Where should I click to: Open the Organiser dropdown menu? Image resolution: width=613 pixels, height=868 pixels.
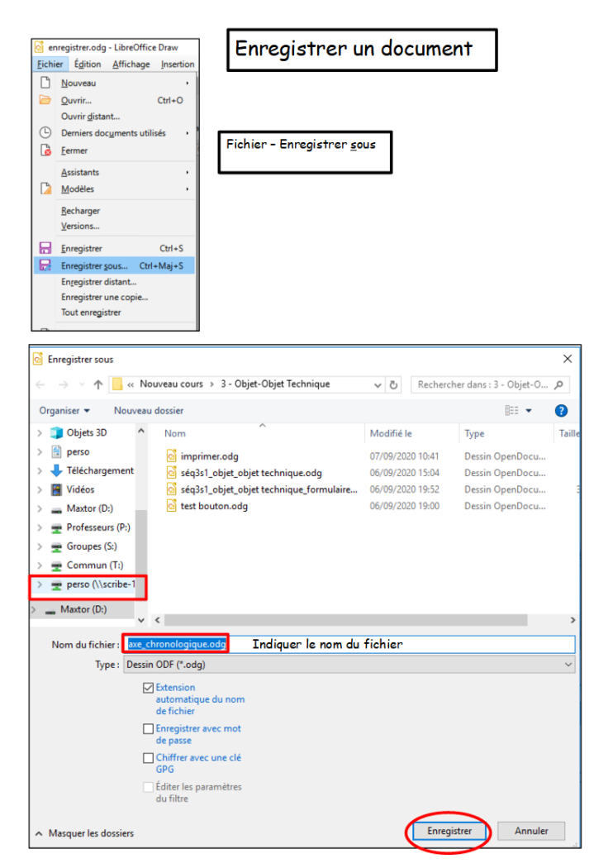64,411
